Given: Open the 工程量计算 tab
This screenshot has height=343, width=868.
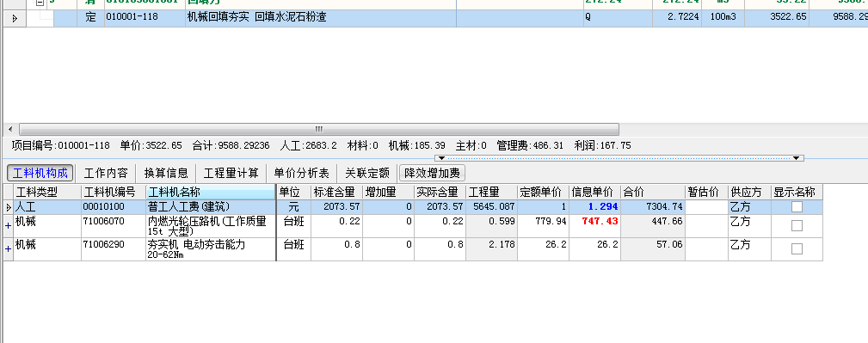Looking at the screenshot, I should click(x=231, y=173).
